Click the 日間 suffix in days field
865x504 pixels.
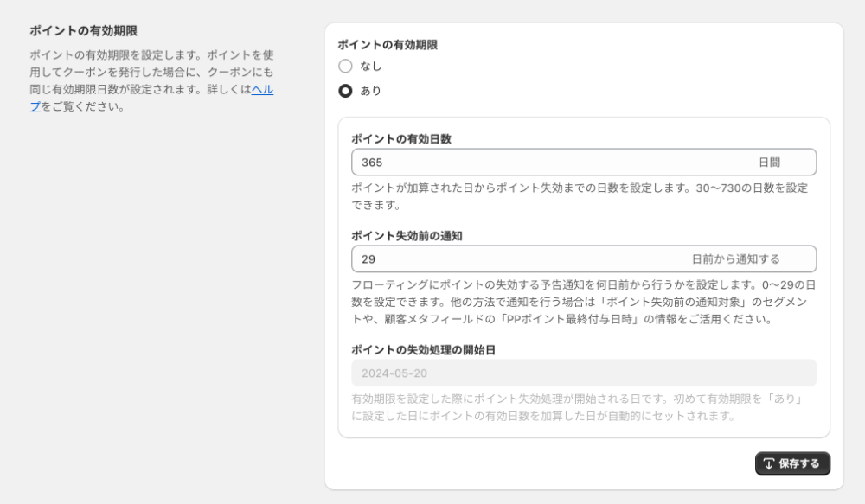pos(769,163)
